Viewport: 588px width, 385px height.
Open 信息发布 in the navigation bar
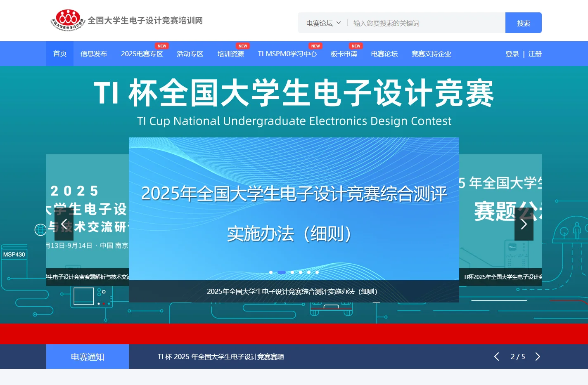(94, 54)
